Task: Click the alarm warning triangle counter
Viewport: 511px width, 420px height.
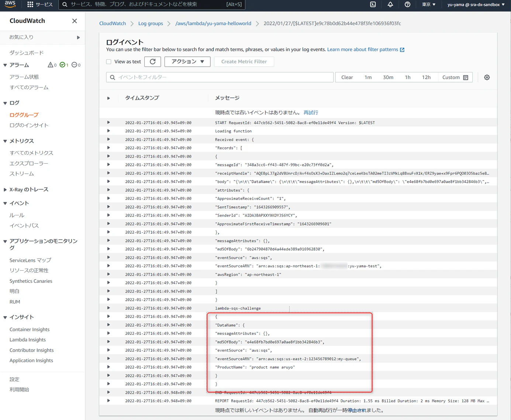Action: [x=52, y=65]
